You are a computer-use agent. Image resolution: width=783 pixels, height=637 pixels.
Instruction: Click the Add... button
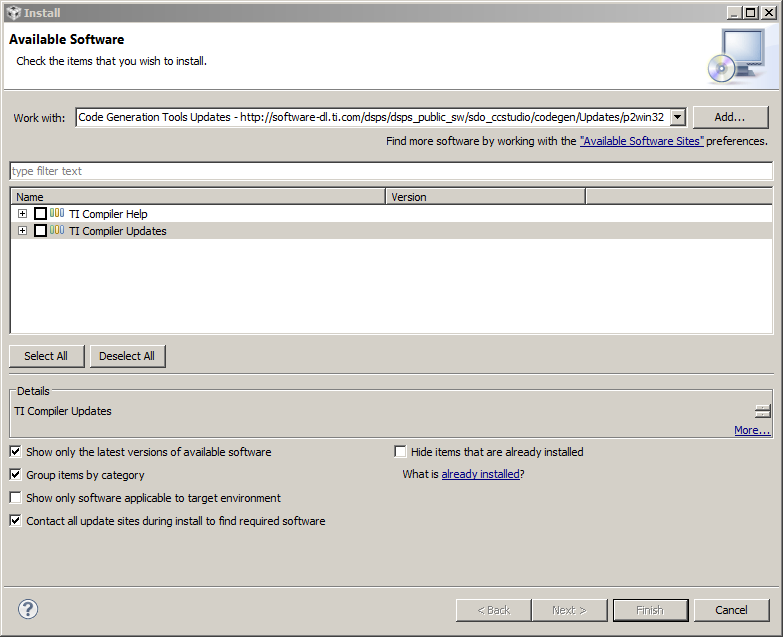[730, 117]
